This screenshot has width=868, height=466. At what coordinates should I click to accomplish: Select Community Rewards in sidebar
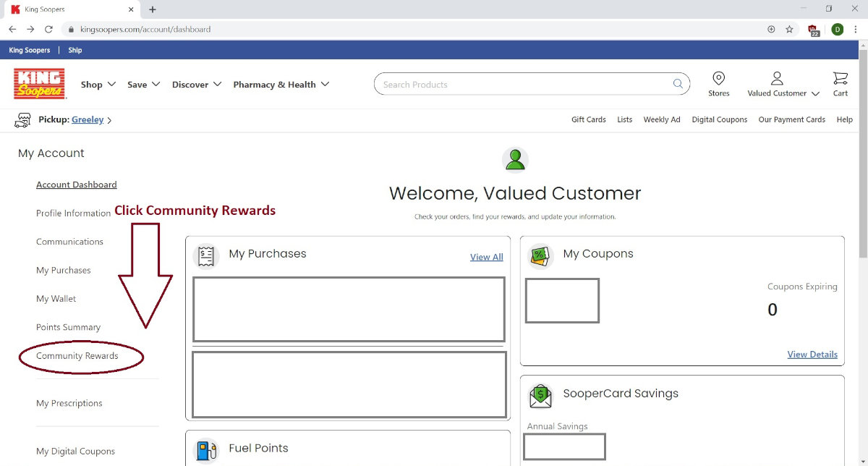tap(77, 356)
